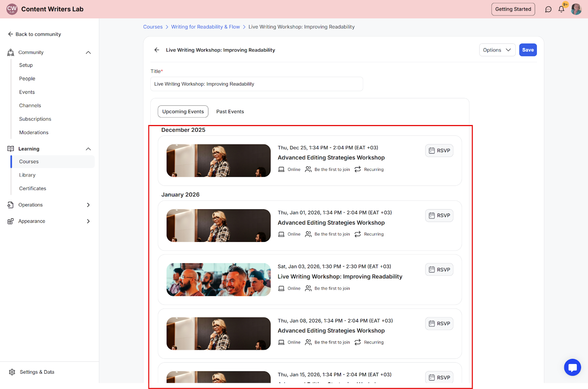This screenshot has height=389, width=588.
Task: Click the attendees icon on Dec 25 event
Action: click(x=308, y=169)
